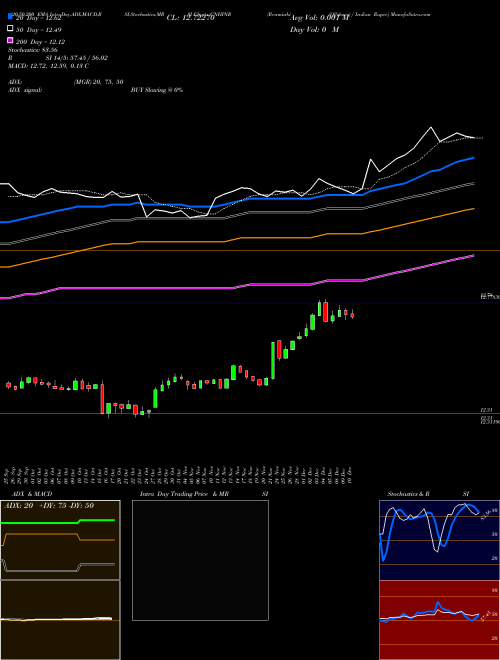The width and height of the screenshot is (500, 660).
Task: Click the magenta 200 Day legend swatch
Action: (10, 41)
